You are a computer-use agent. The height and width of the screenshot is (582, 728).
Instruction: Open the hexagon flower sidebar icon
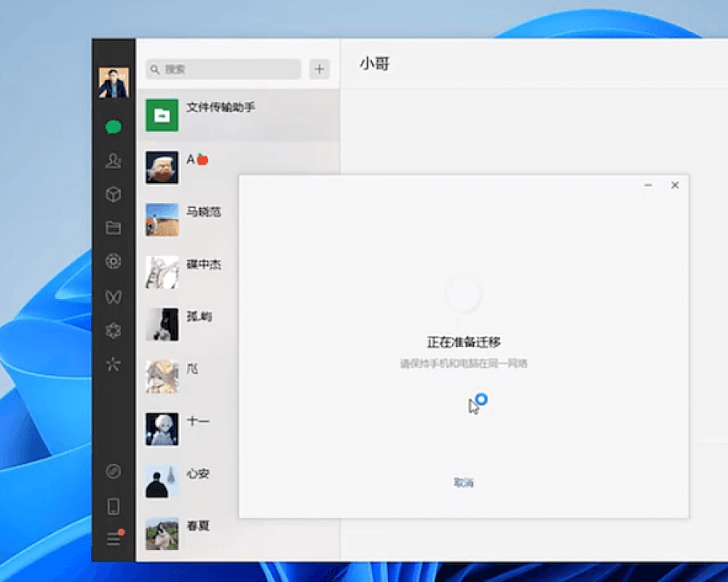(113, 331)
